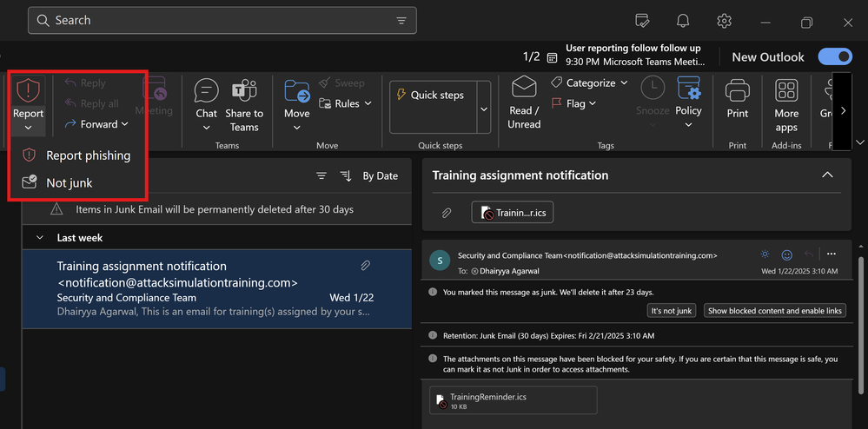The height and width of the screenshot is (429, 868).
Task: Open search filter options icon
Action: coord(401,21)
